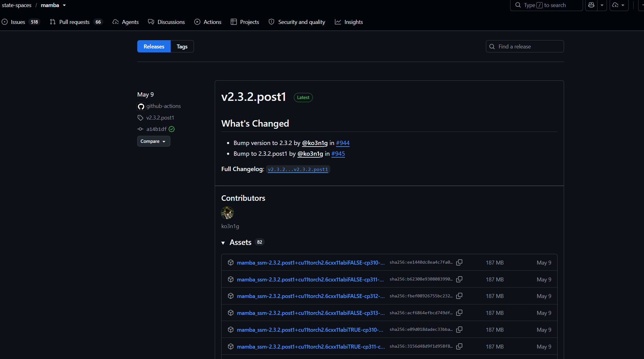Open Security and quality tab
The width and height of the screenshot is (644, 359).
coord(297,22)
